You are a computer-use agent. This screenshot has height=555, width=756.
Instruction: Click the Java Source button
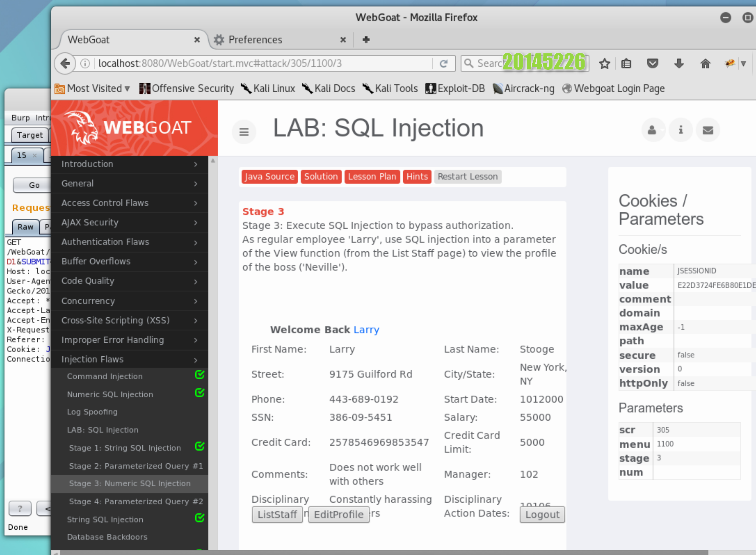click(270, 177)
